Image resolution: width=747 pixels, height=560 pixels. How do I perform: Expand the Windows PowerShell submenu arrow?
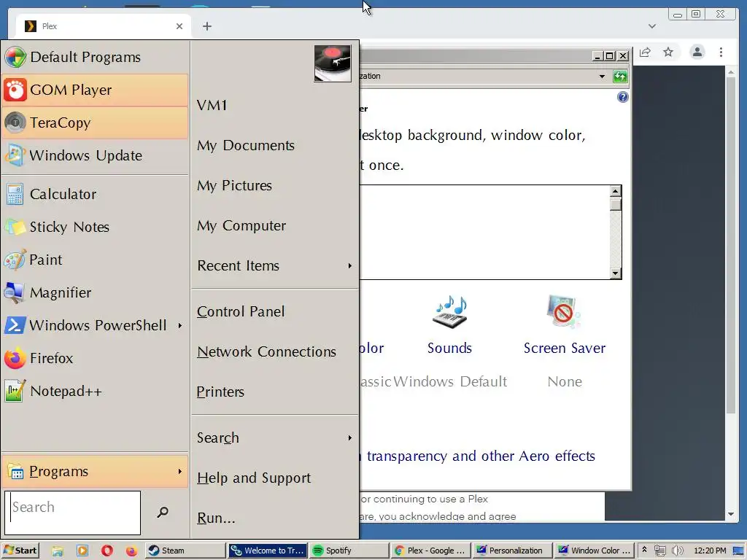coord(180,326)
